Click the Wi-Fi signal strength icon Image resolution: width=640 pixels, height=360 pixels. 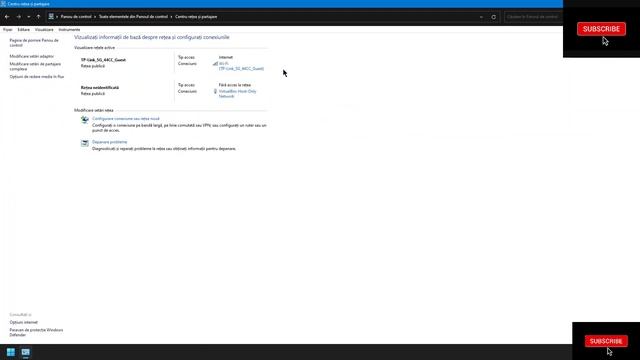[215, 64]
